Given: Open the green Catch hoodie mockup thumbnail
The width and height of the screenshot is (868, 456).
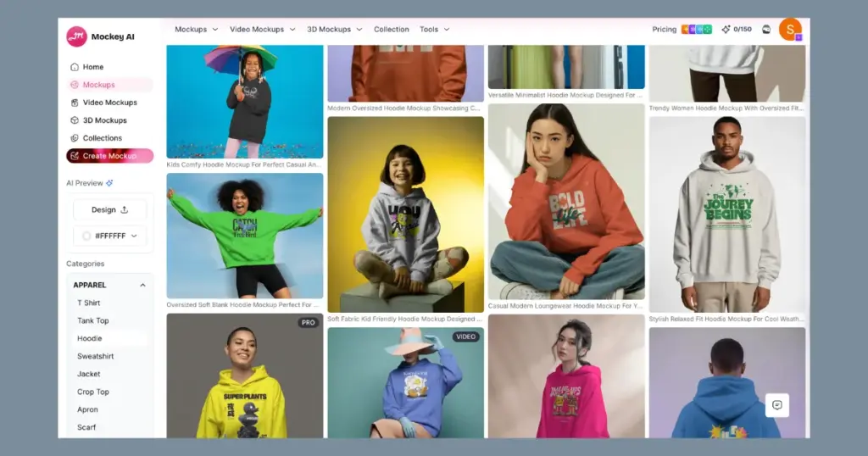Looking at the screenshot, I should [x=244, y=236].
